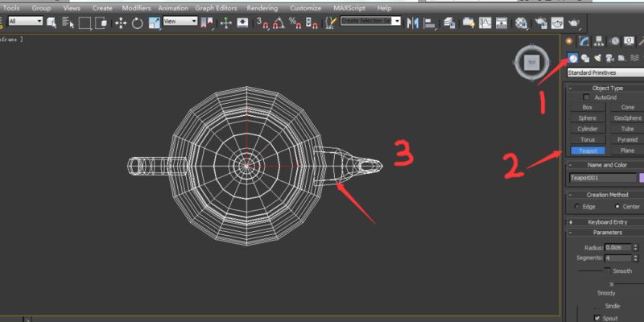Screen dimensions: 644x322
Task: Toggle Percent Snap
Action: 295,23
